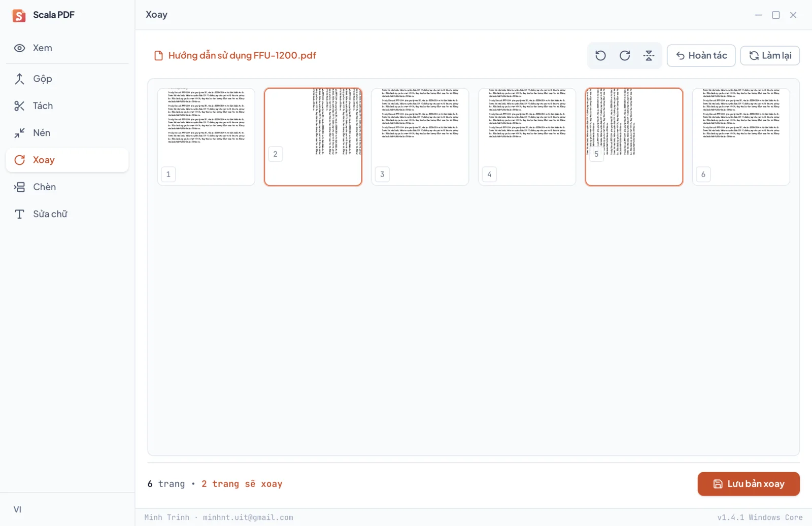The image size is (812, 526).
Task: Select page 6 thumbnail
Action: click(x=741, y=137)
